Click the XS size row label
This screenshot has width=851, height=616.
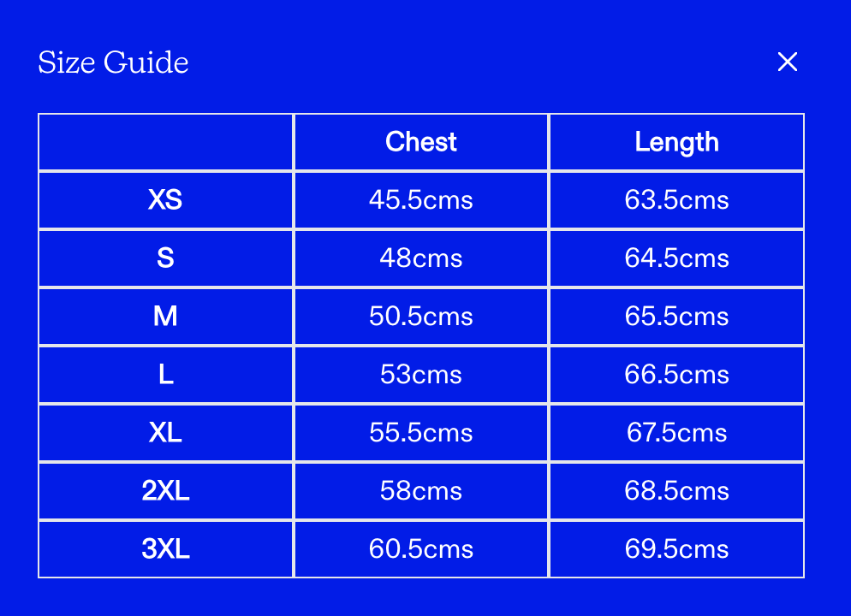[x=165, y=200]
